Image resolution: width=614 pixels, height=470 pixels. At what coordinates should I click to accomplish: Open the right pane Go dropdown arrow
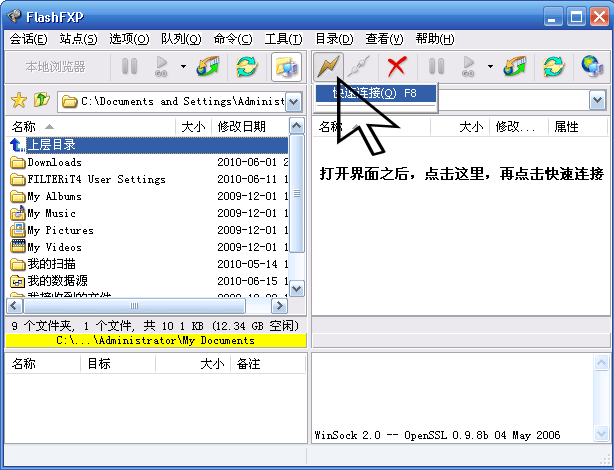coord(490,66)
